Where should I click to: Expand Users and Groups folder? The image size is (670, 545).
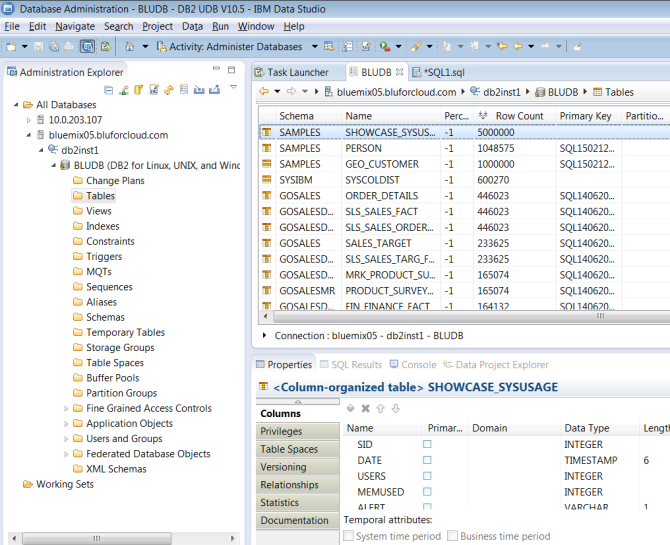66,439
